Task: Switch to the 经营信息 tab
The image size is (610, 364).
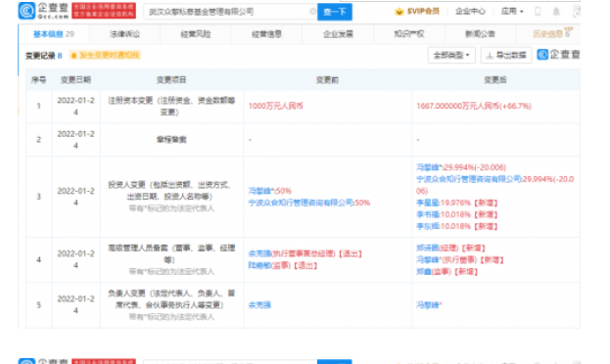Action: tap(266, 34)
